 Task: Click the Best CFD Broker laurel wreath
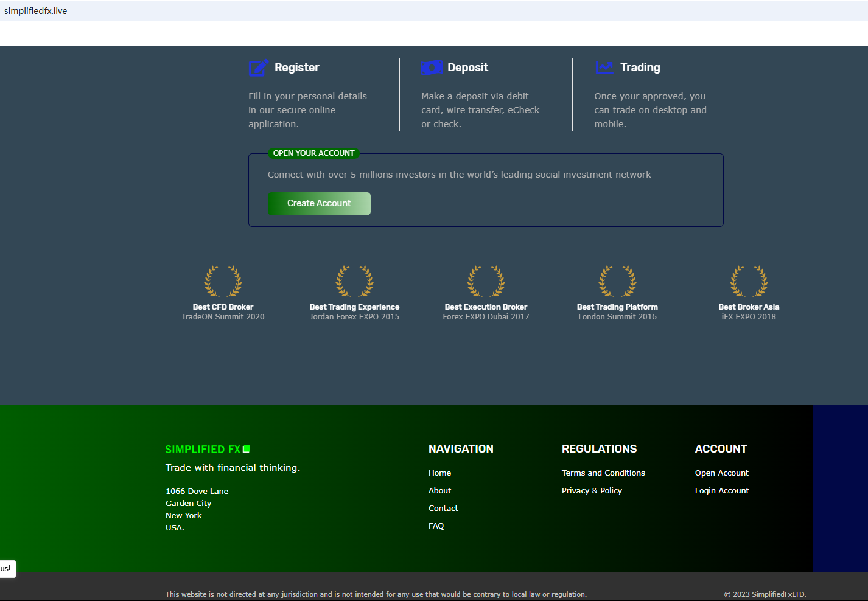223,281
